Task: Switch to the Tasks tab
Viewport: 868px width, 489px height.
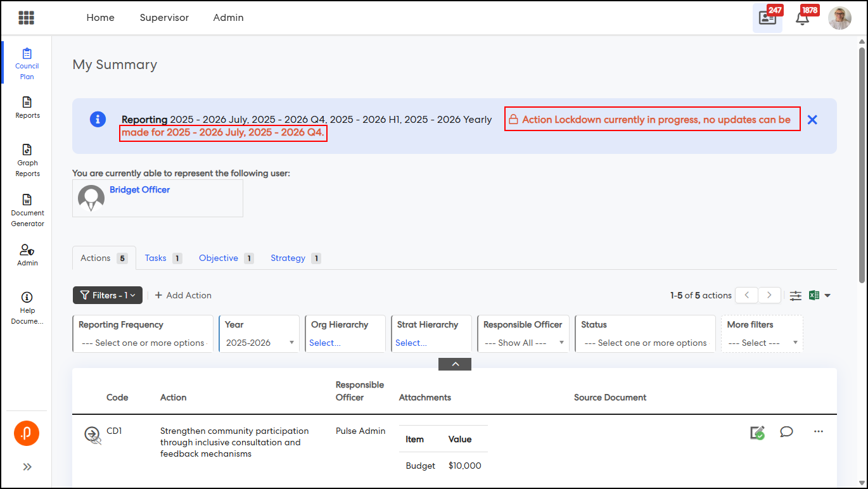Action: (156, 258)
